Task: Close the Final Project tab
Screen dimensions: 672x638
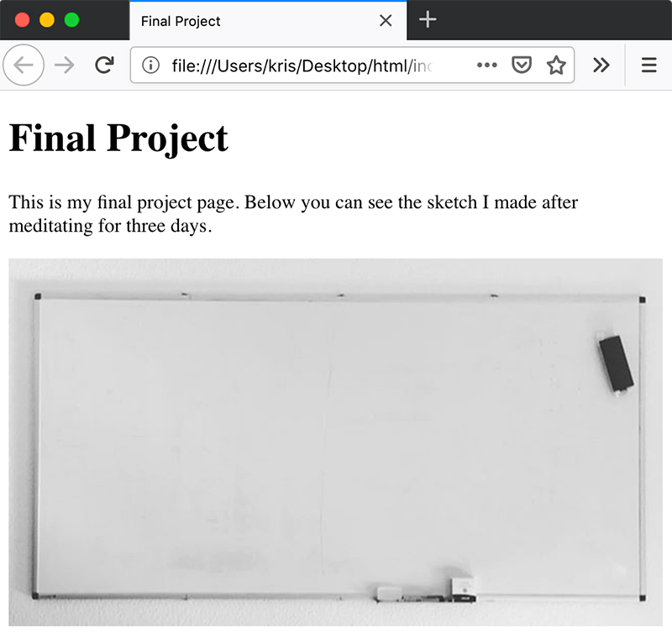Action: pos(385,20)
